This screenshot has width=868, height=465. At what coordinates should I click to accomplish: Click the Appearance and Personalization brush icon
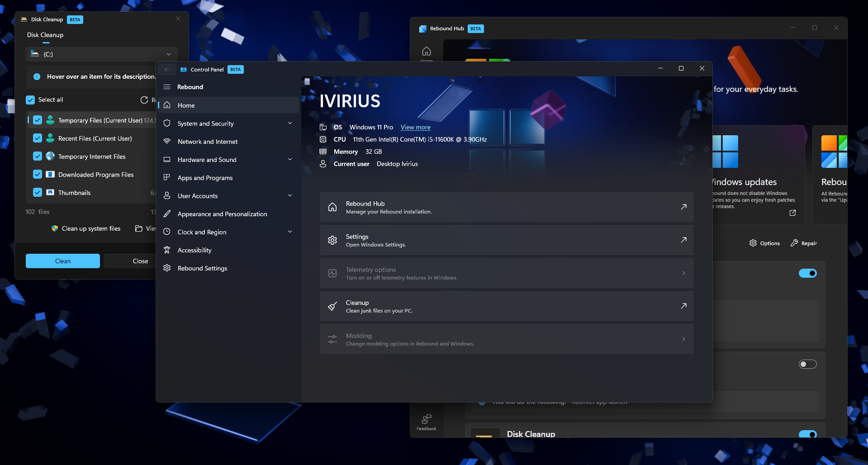coord(167,214)
